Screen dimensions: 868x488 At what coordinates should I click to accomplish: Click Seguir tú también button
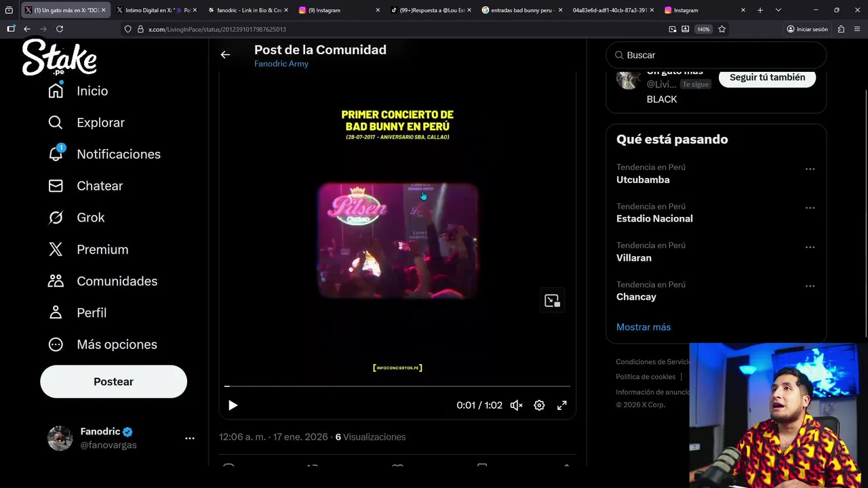coord(767,77)
